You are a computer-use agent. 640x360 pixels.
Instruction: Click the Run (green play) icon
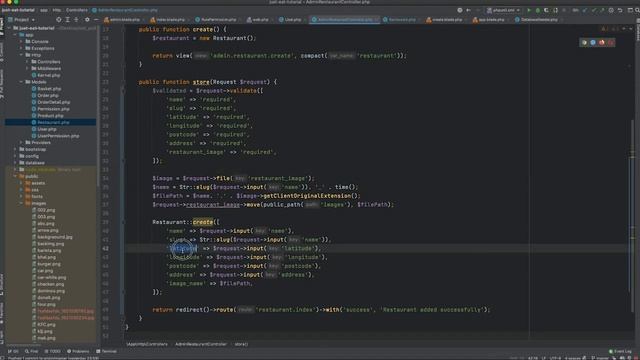point(529,10)
